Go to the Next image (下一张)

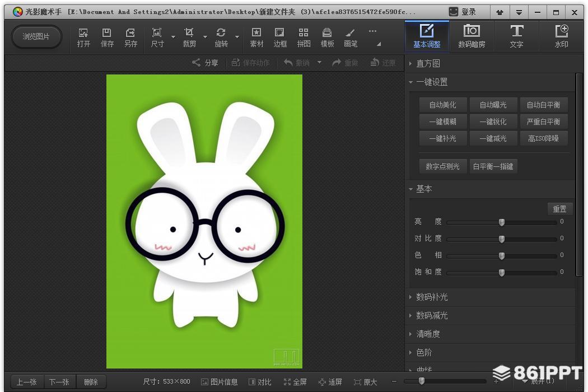click(x=59, y=382)
